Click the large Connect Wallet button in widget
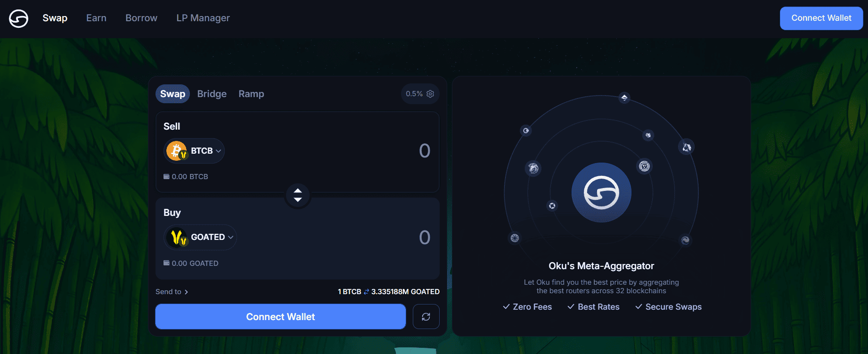This screenshot has height=354, width=868. (280, 317)
